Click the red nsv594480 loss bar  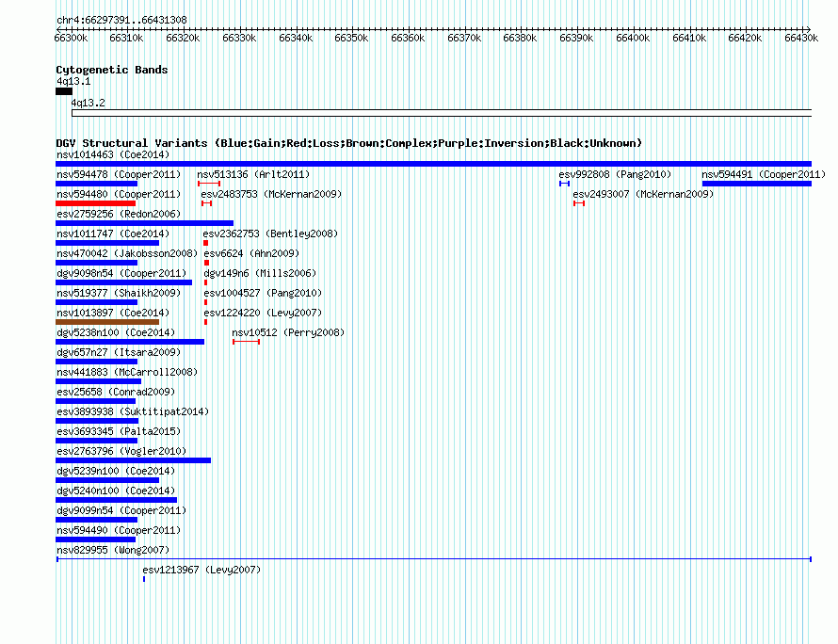click(96, 203)
